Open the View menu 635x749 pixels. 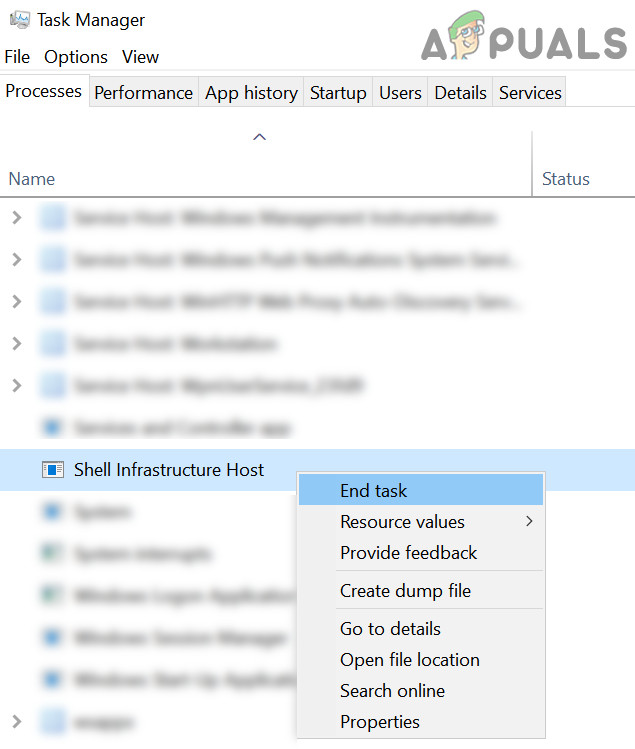pyautogui.click(x=141, y=57)
